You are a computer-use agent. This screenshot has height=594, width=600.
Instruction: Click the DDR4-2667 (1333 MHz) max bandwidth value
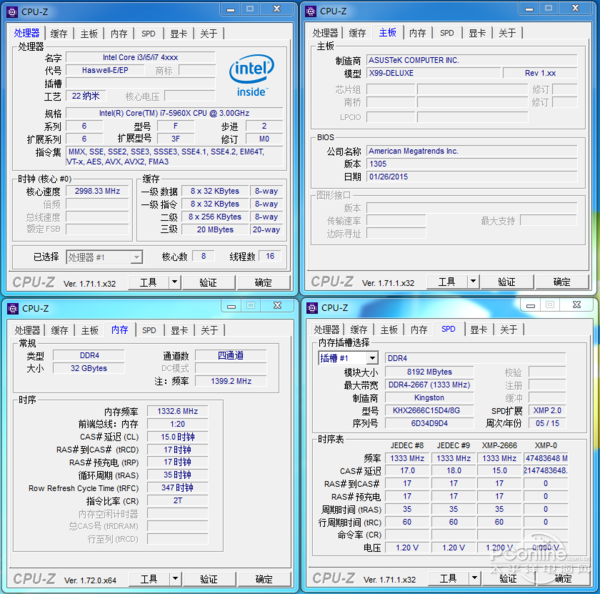click(429, 385)
